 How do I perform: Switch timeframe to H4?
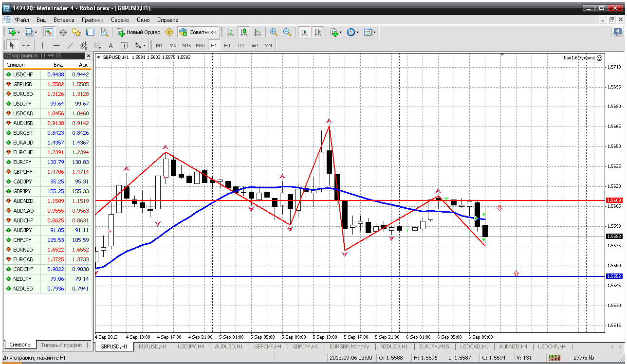[227, 45]
